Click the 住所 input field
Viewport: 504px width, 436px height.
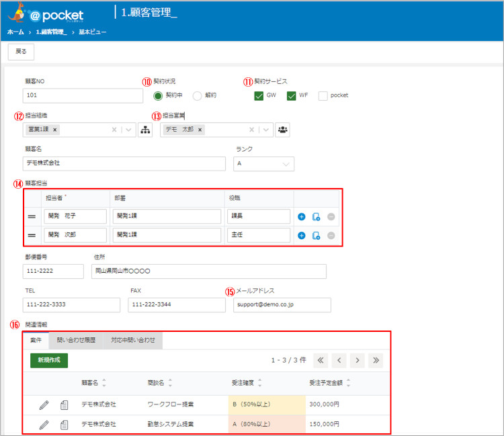(x=209, y=271)
